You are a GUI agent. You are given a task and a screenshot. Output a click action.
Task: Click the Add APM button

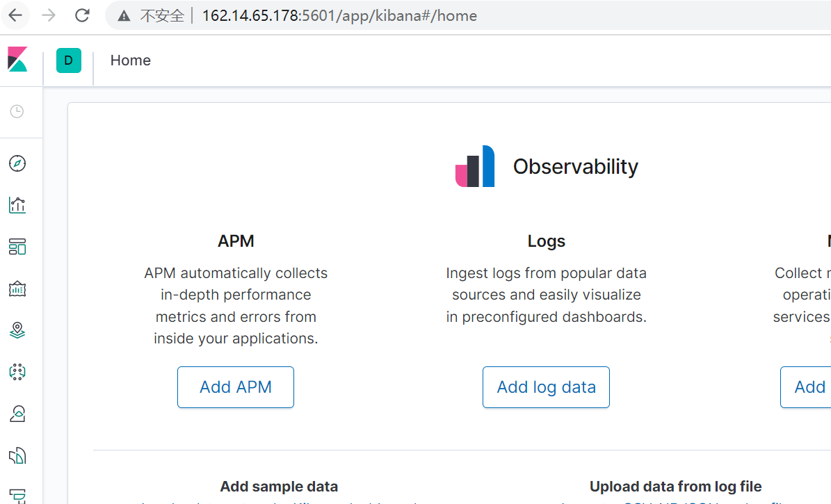pos(236,387)
